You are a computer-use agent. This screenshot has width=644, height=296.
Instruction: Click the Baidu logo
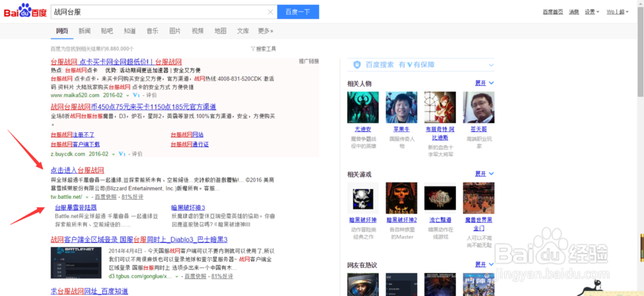pos(25,11)
